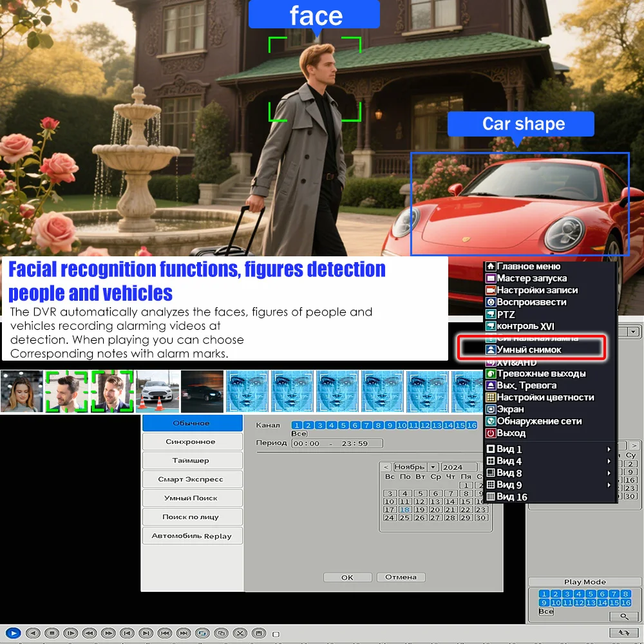
Task: Click the OK button in search dialog
Action: click(347, 577)
